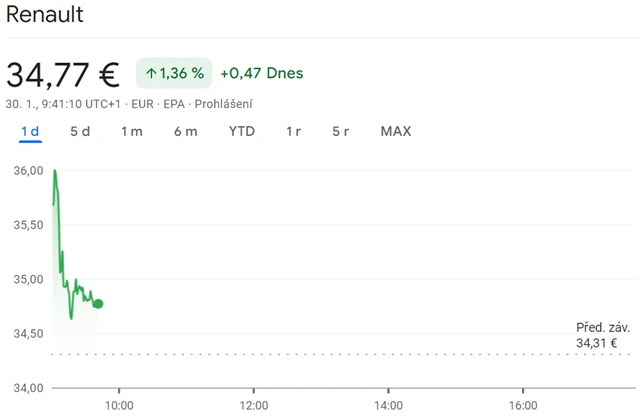This screenshot has height=416, width=640.
Task: Click the green current-price dot on chart
Action: [x=98, y=304]
